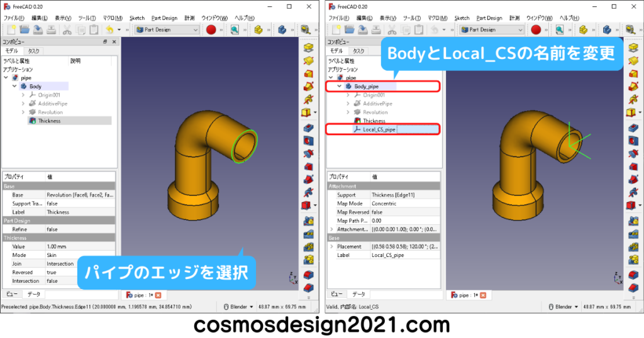The height and width of the screenshot is (338, 644).
Task: Click Save icon in left window toolbar
Action: click(38, 30)
